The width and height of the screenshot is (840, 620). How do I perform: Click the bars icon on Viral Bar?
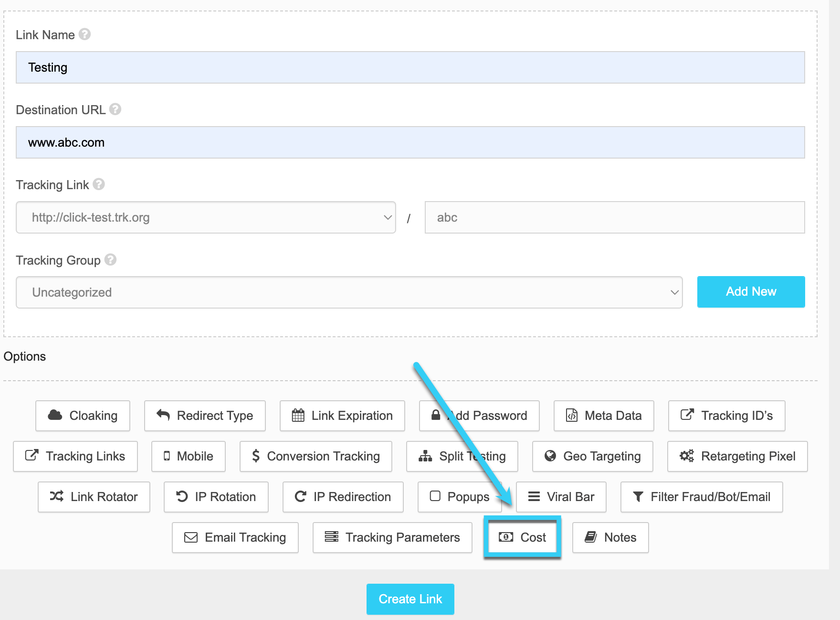pos(534,496)
